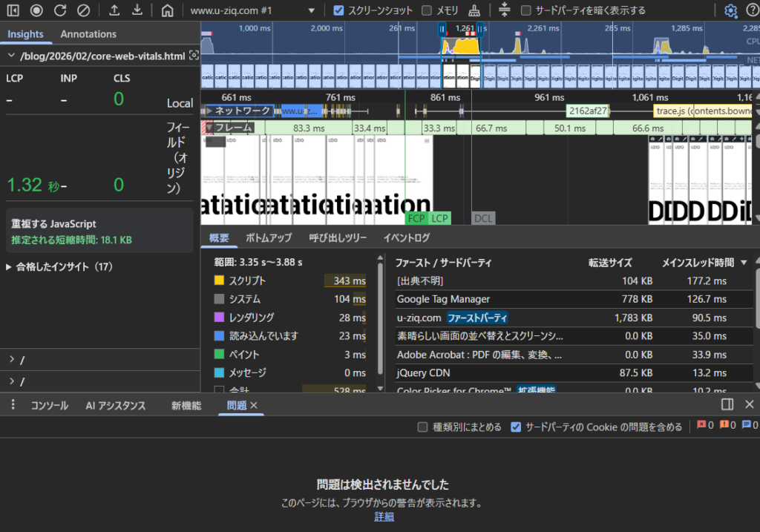Screen dimensions: 760x532
Task: Click the LCP marker in timeline
Action: 440,218
